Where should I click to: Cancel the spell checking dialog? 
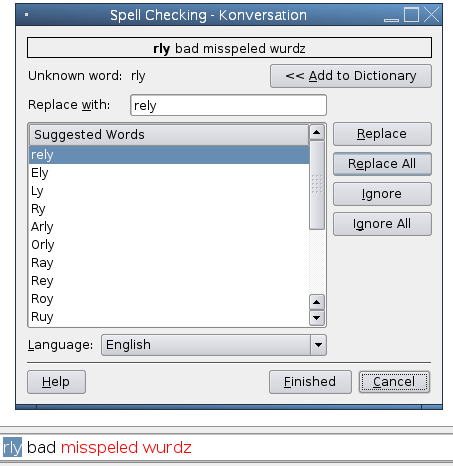[394, 382]
